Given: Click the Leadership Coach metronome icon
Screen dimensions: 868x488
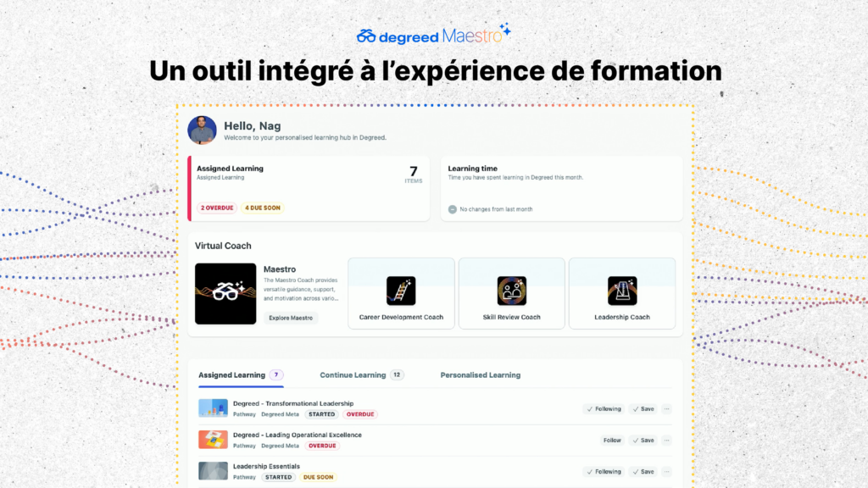Looking at the screenshot, I should click(x=622, y=291).
